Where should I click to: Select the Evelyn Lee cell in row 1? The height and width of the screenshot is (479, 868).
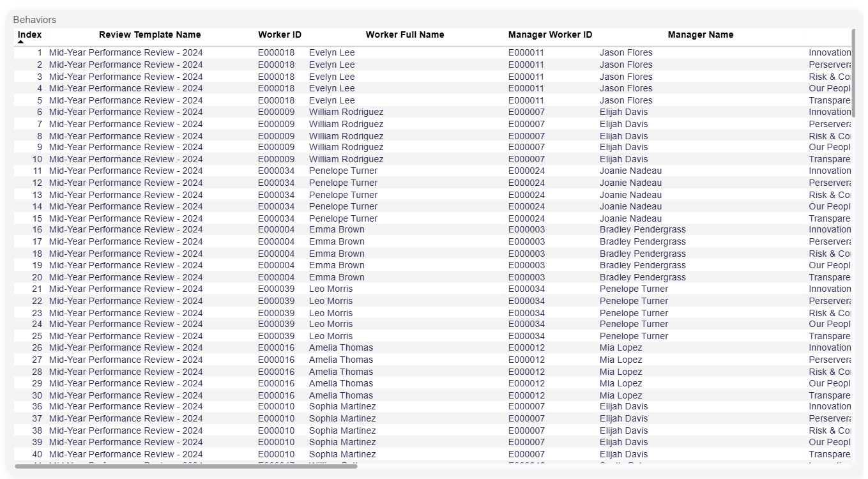tap(331, 52)
